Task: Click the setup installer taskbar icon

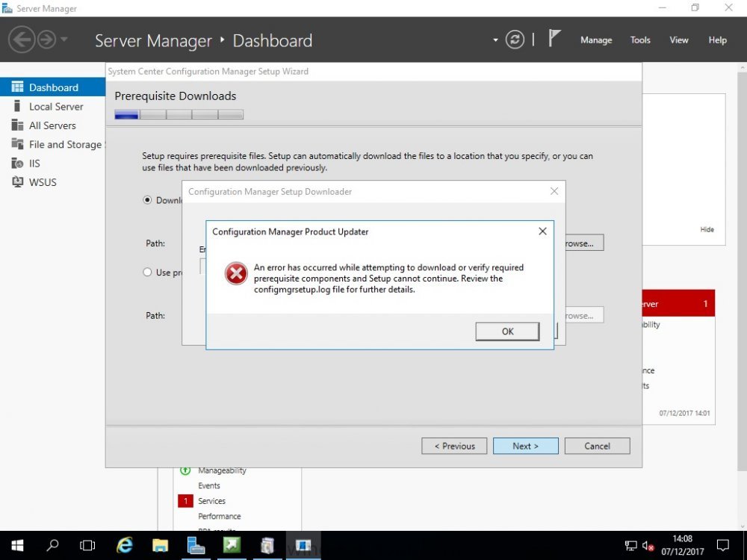Action: pos(267,545)
